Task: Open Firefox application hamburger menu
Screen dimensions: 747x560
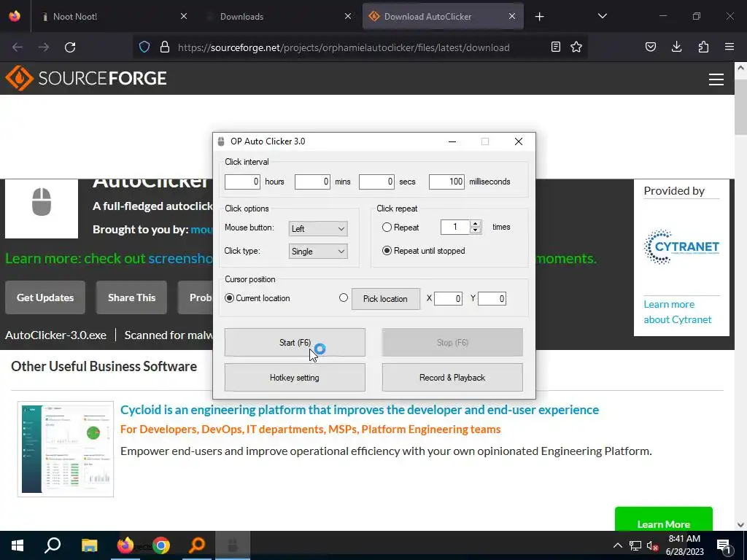Action: (729, 47)
